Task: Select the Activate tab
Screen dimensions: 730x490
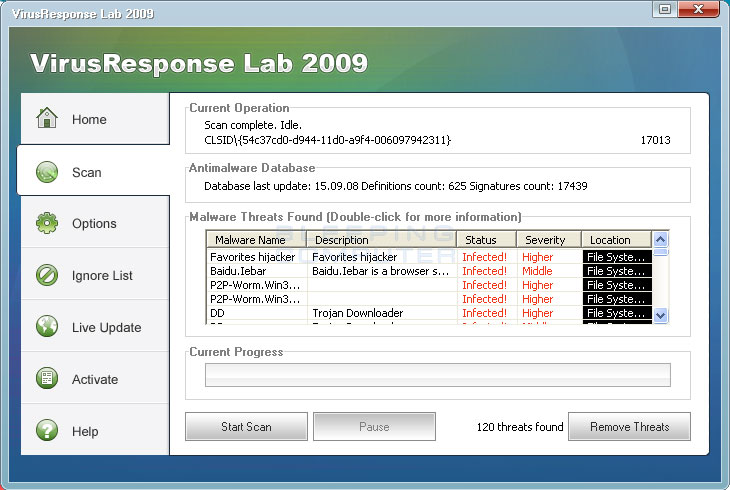Action: tap(95, 378)
